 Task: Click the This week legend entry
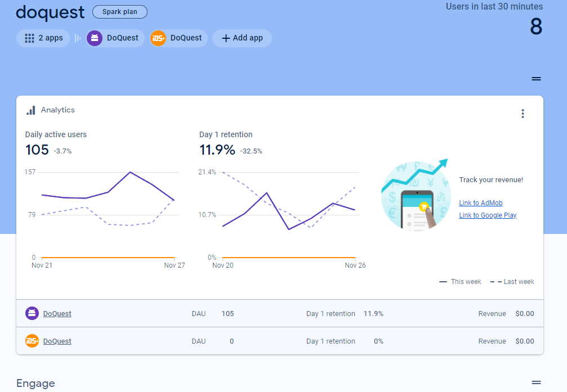point(460,281)
